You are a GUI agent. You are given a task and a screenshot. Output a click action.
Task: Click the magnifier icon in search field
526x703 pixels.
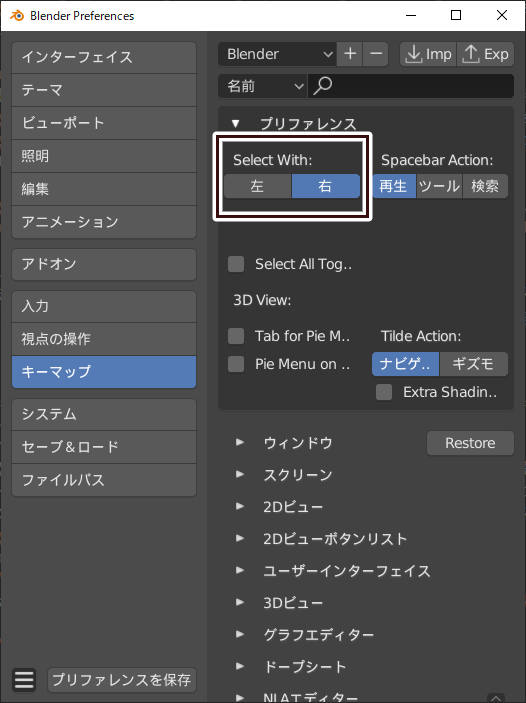pos(322,86)
